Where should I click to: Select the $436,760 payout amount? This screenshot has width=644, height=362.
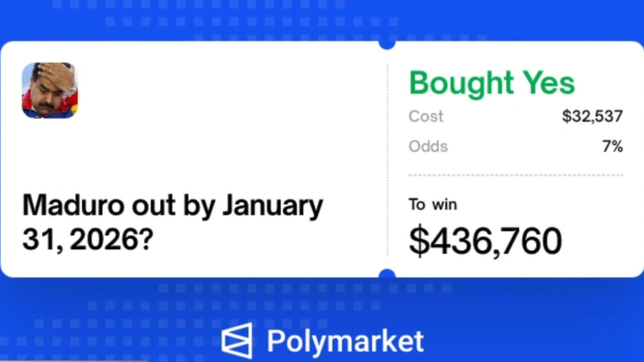[485, 241]
